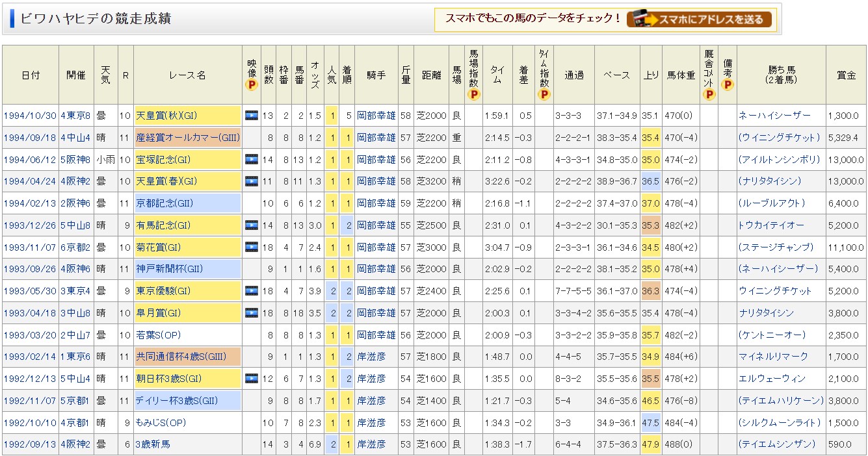Play video for 東京優駿(GI) race
Screen dimensions: 868x456
click(x=252, y=291)
